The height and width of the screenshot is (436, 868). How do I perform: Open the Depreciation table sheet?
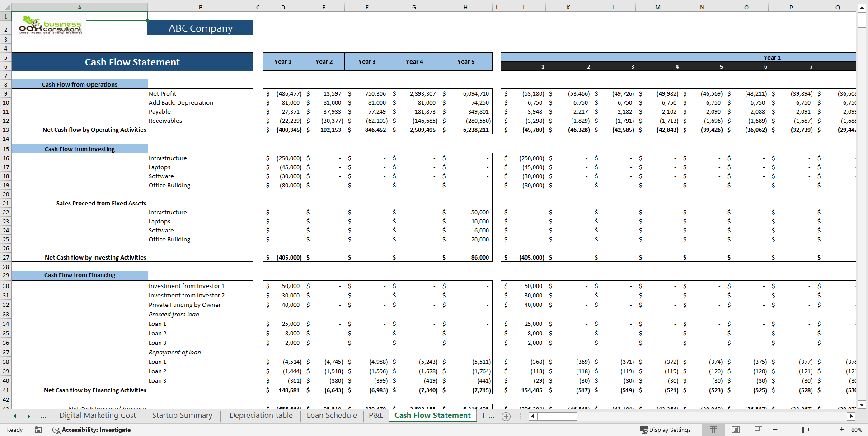(260, 415)
